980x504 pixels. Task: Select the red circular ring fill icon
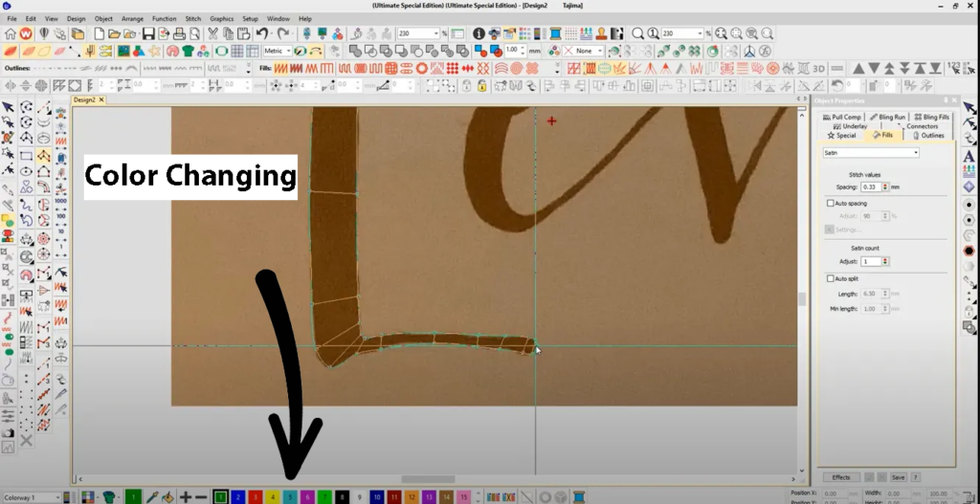tap(422, 68)
